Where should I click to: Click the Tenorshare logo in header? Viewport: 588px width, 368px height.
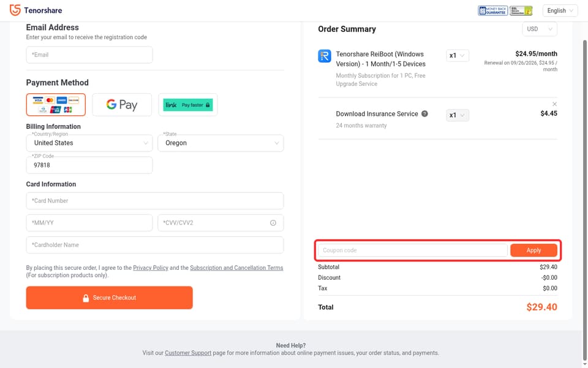[x=36, y=10]
